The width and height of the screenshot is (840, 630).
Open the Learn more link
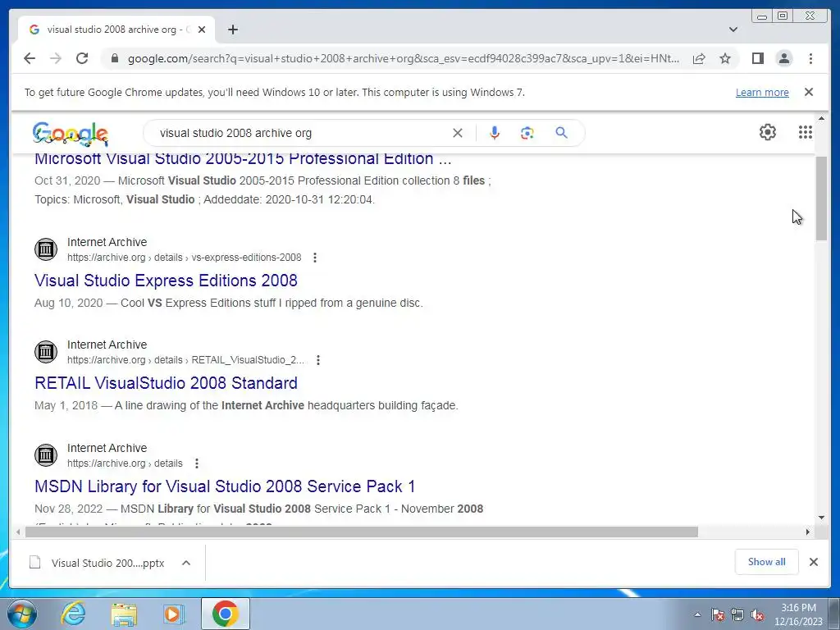[762, 92]
